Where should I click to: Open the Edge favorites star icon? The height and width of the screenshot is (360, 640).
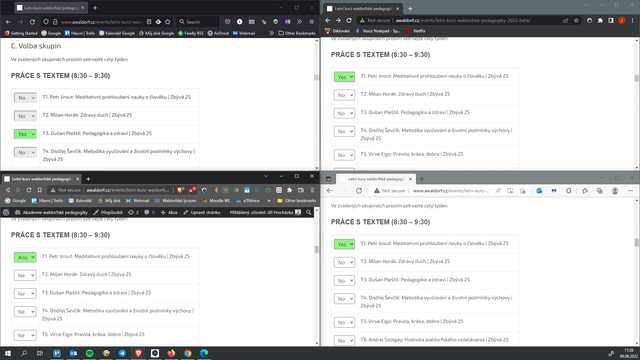click(x=585, y=191)
